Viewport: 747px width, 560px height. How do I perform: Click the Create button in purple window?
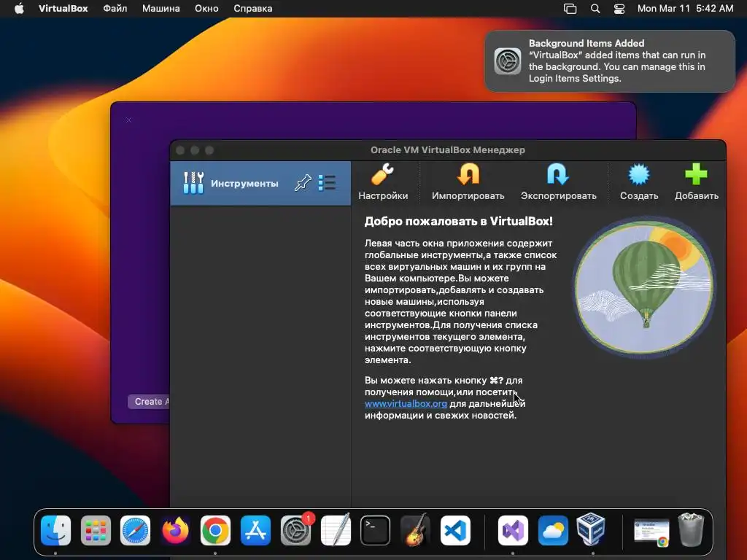(149, 402)
